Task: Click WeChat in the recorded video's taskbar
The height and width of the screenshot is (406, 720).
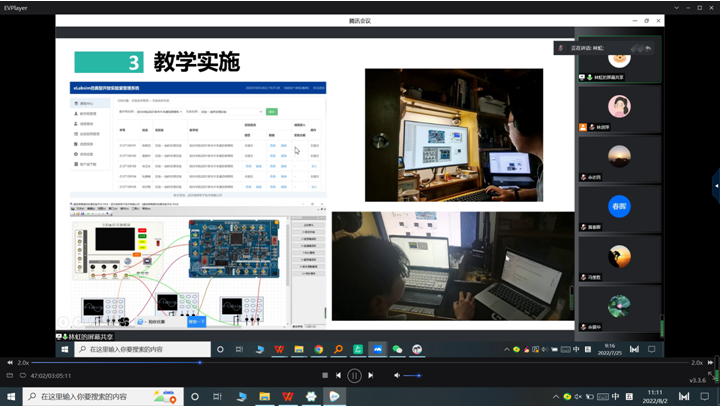Action: (397, 350)
